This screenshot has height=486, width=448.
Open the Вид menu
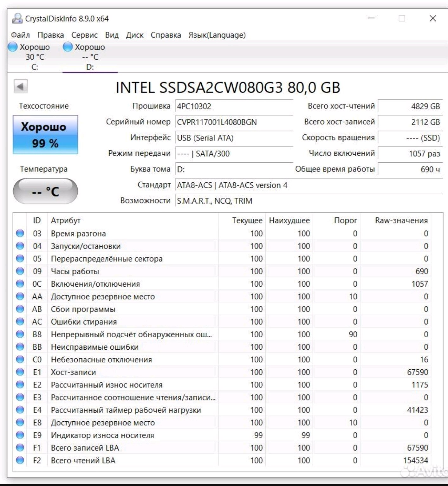pos(112,35)
